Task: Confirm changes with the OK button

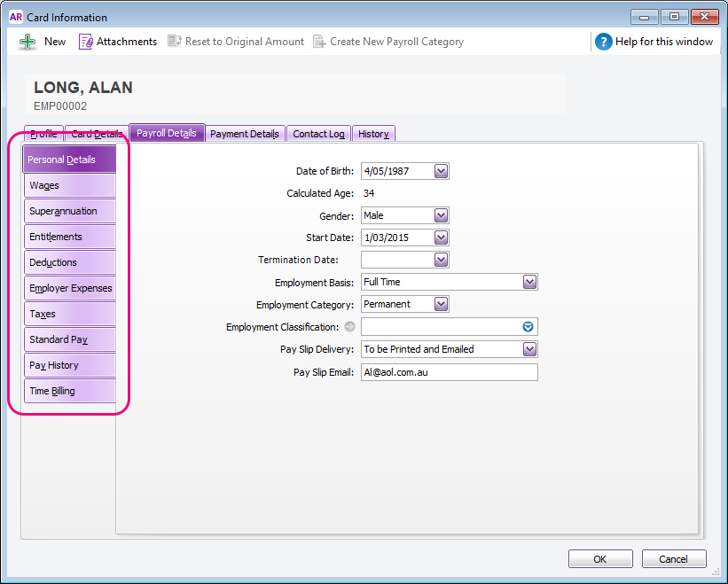Action: coord(600,558)
